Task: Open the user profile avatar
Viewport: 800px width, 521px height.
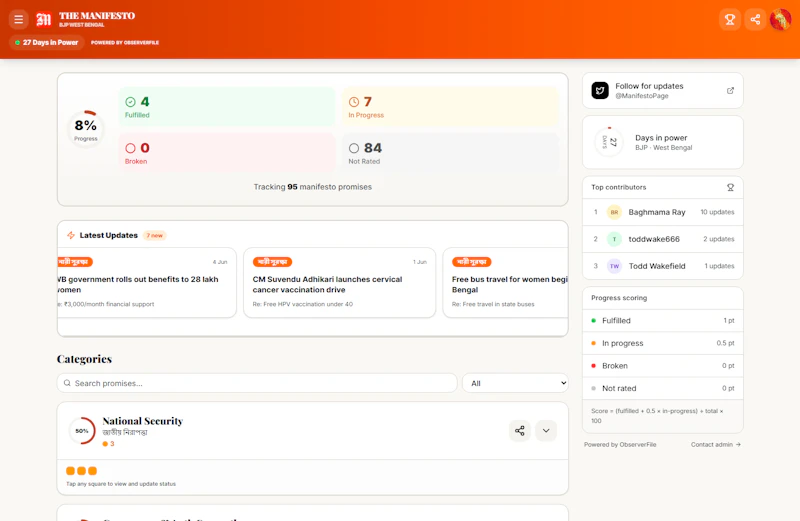Action: (x=781, y=19)
